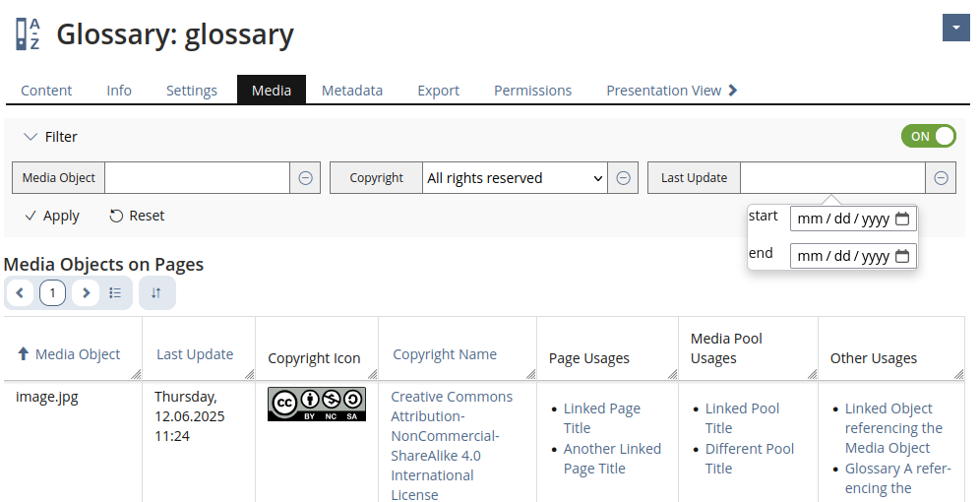Open the Copyright dropdown showing All rights reserved
This screenshot has width=980, height=502.
tap(515, 177)
